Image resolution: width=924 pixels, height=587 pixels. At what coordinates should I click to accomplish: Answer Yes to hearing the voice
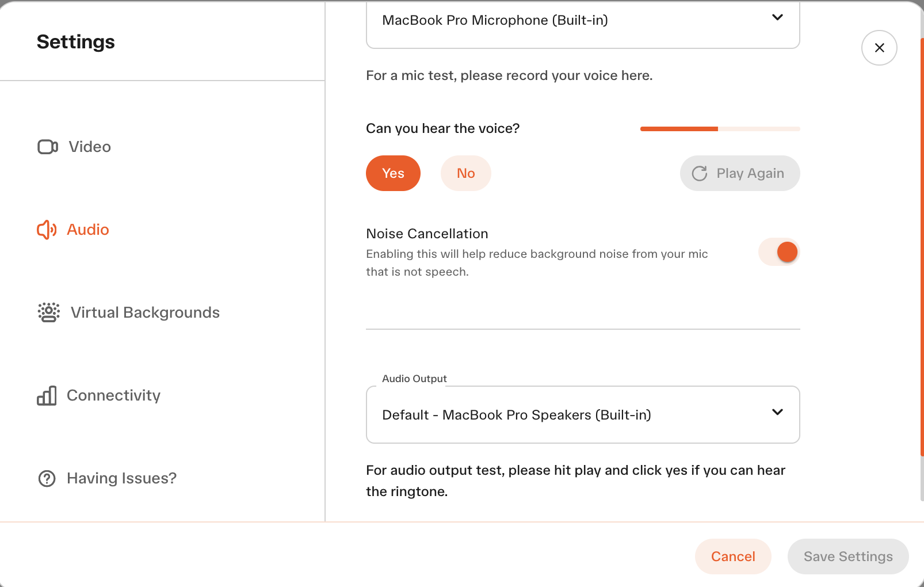[x=393, y=173]
